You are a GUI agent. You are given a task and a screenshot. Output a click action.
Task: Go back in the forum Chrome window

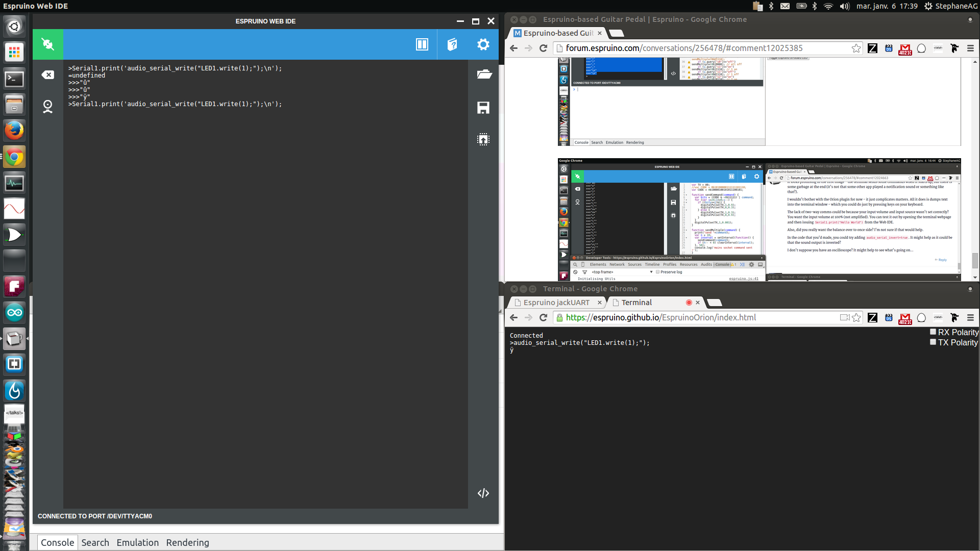513,48
